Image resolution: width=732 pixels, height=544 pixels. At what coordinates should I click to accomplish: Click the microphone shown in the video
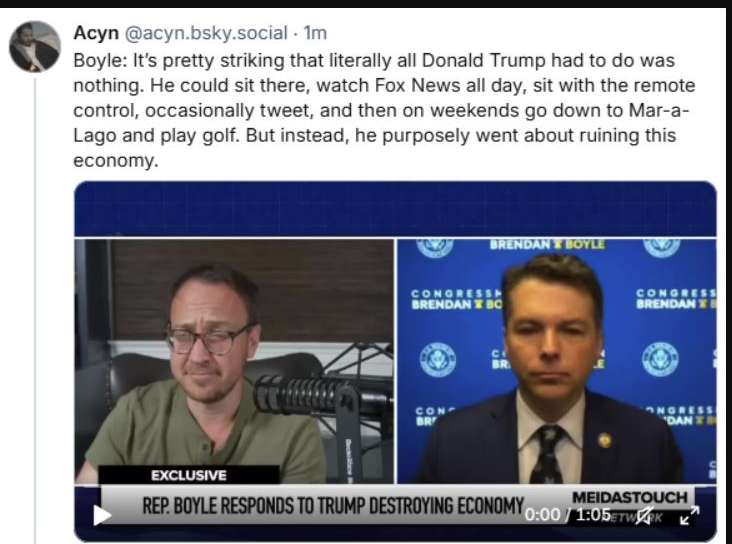click(x=300, y=393)
